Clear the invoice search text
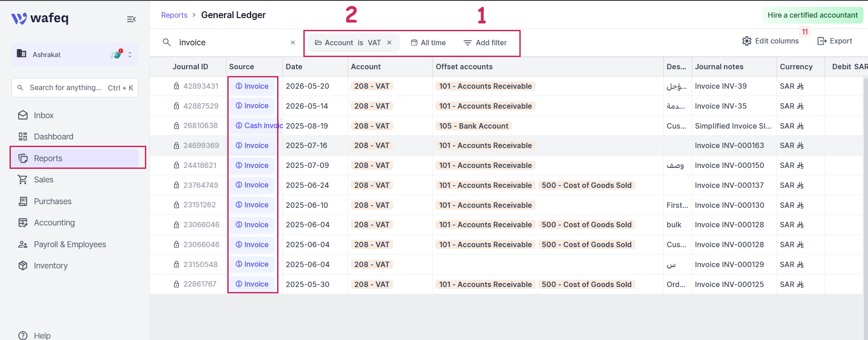Viewport: 868px width, 340px height. 293,43
